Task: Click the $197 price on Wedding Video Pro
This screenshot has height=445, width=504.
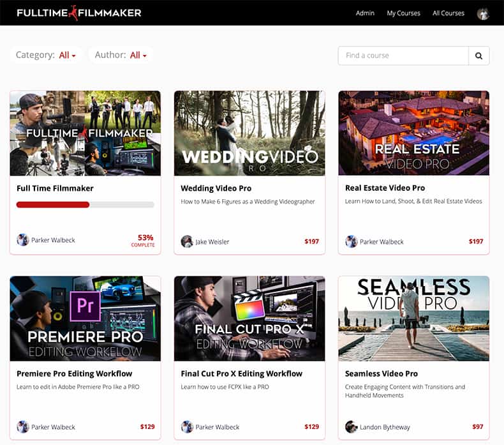Action: (311, 241)
